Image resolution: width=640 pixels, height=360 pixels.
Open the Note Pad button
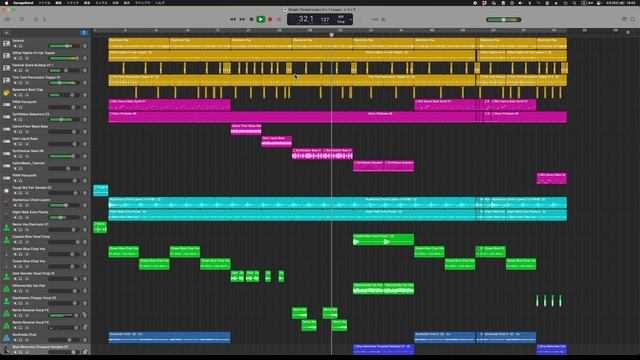[x=624, y=19]
